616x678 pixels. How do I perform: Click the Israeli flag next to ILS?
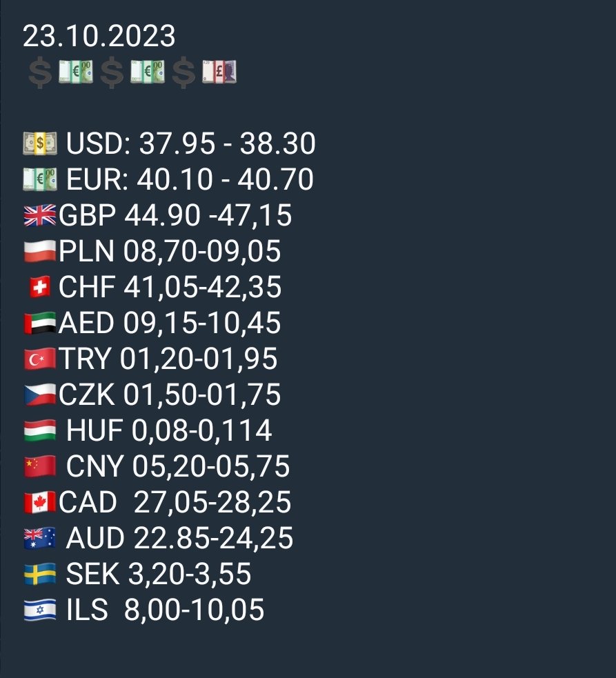tap(40, 610)
